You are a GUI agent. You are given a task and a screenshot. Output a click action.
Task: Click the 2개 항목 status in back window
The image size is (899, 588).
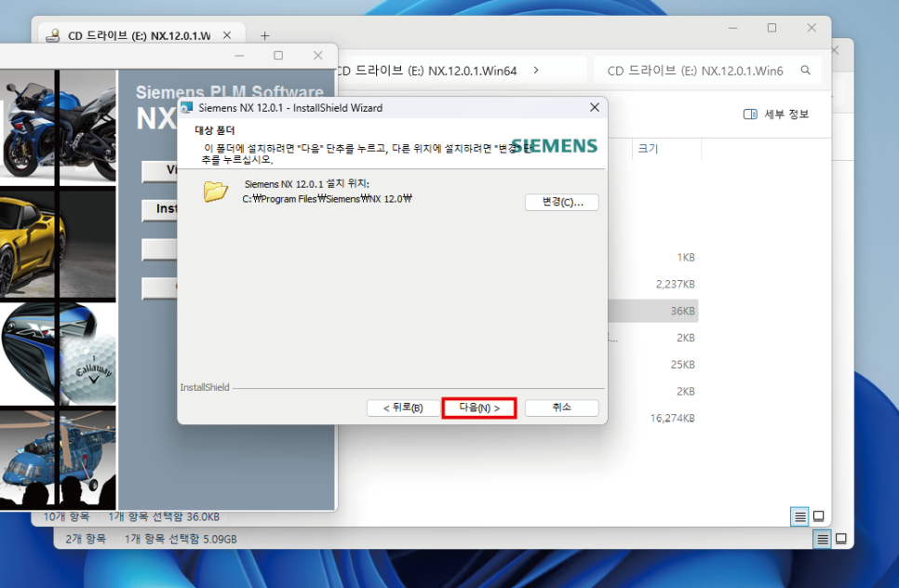(x=86, y=540)
